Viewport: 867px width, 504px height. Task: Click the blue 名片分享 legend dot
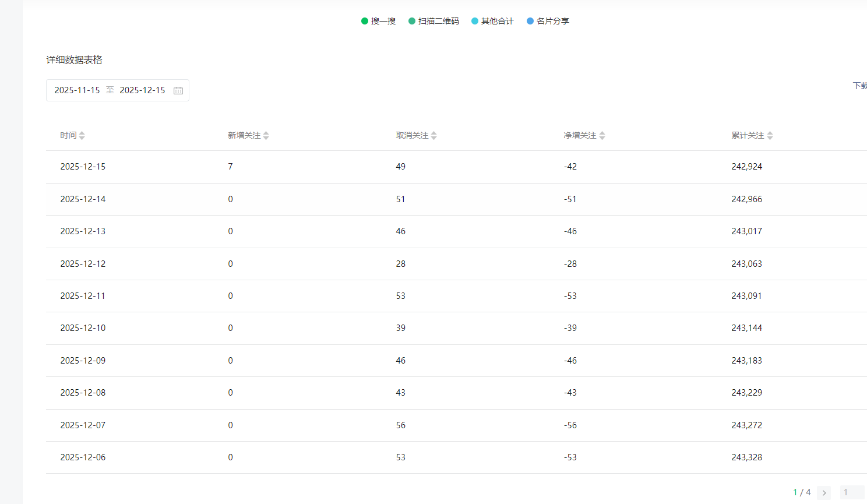(530, 21)
